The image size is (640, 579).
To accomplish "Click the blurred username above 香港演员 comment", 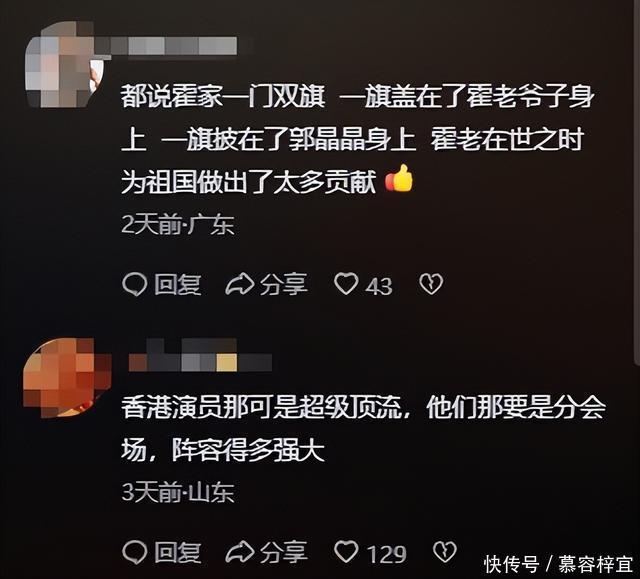I will pos(200,355).
